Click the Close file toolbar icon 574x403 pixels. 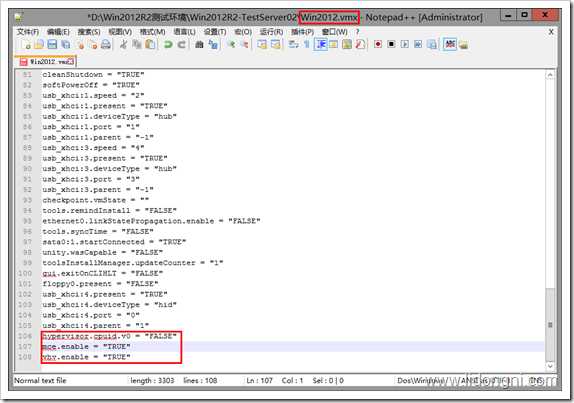79,45
